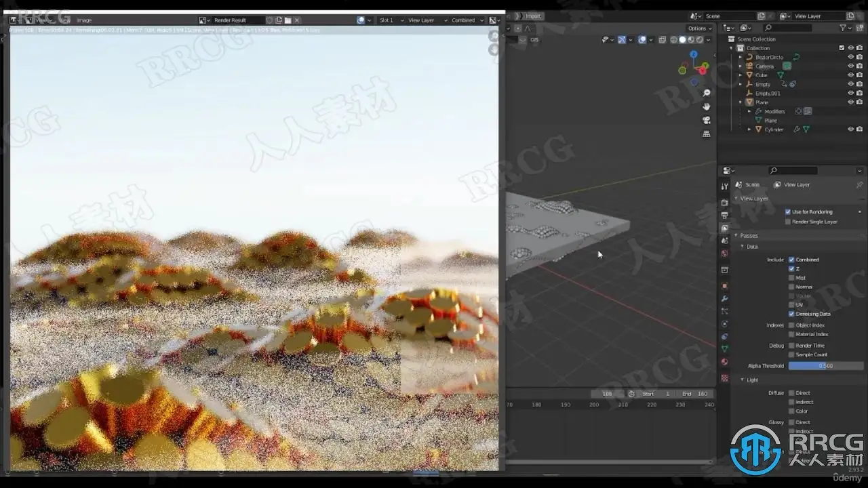This screenshot has height=488, width=868.
Task: Enable the Object Index pass
Action: point(791,325)
